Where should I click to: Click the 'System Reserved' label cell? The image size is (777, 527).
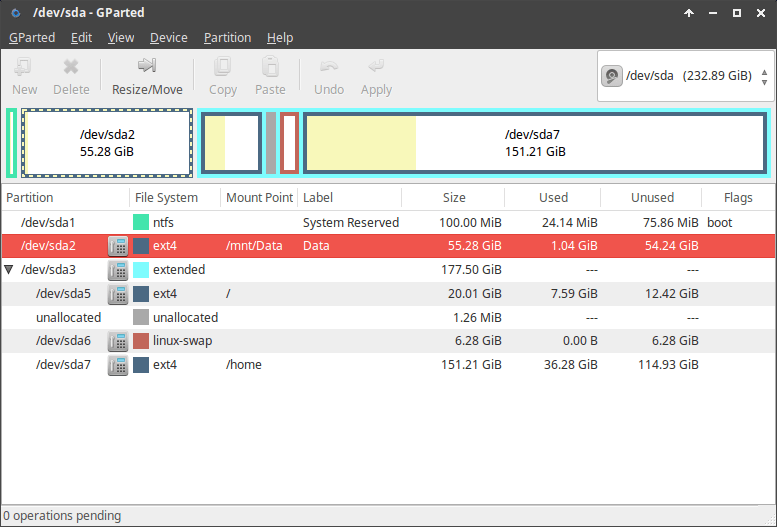[x=351, y=223]
